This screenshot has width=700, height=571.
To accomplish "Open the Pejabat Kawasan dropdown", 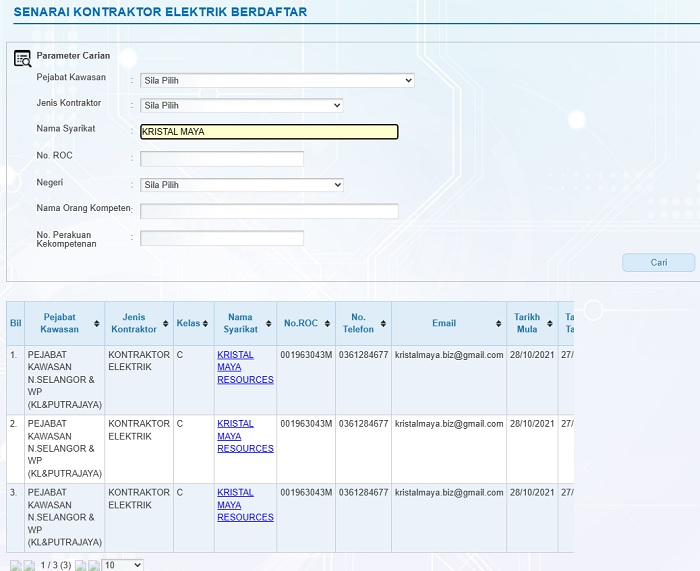I will pos(277,80).
